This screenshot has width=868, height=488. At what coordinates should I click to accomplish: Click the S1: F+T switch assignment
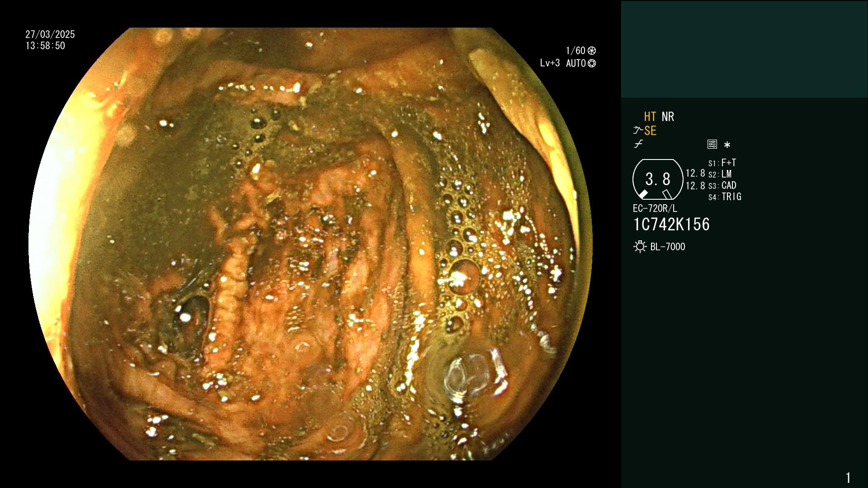722,163
